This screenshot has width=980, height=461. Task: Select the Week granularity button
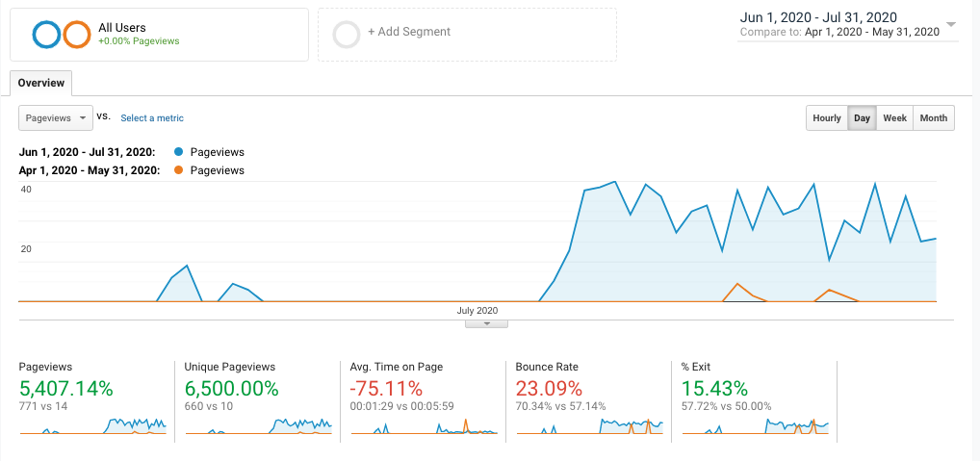894,118
